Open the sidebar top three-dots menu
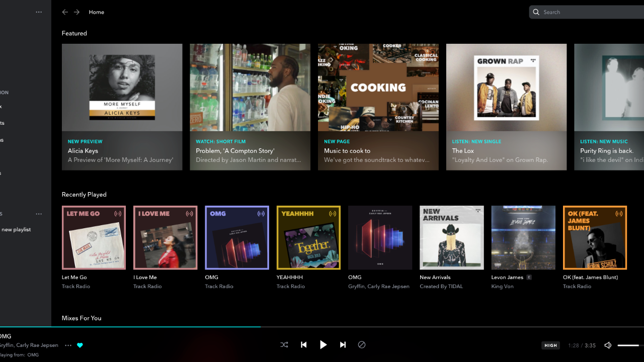The height and width of the screenshot is (362, 644). 39,12
